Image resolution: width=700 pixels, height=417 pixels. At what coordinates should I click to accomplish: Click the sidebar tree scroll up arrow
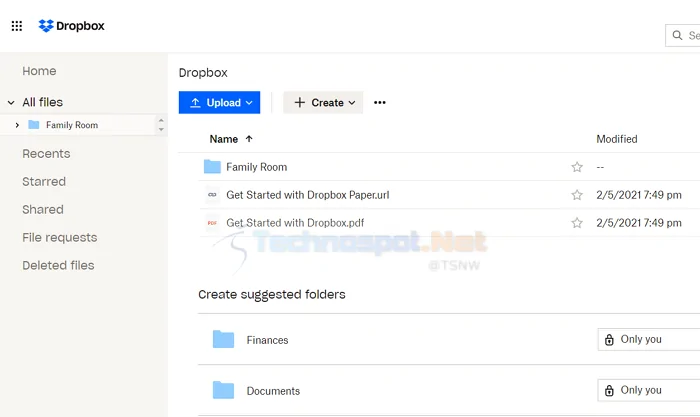point(161,121)
